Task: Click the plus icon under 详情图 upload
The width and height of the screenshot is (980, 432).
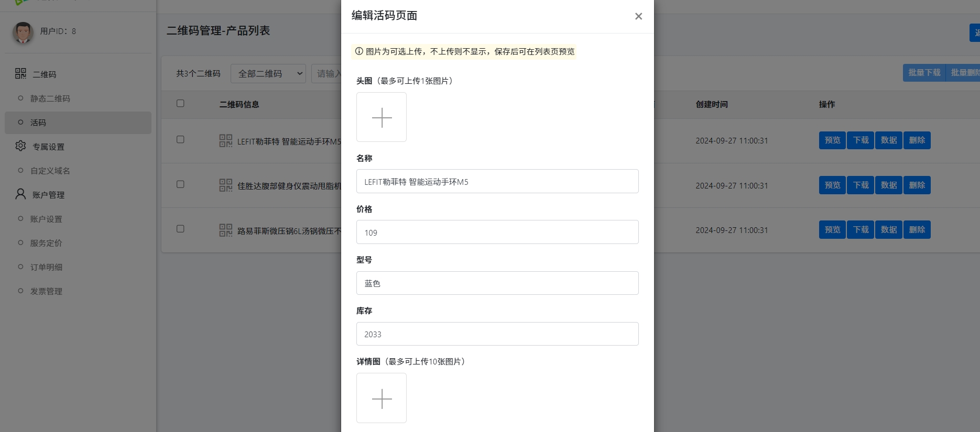Action: click(382, 398)
